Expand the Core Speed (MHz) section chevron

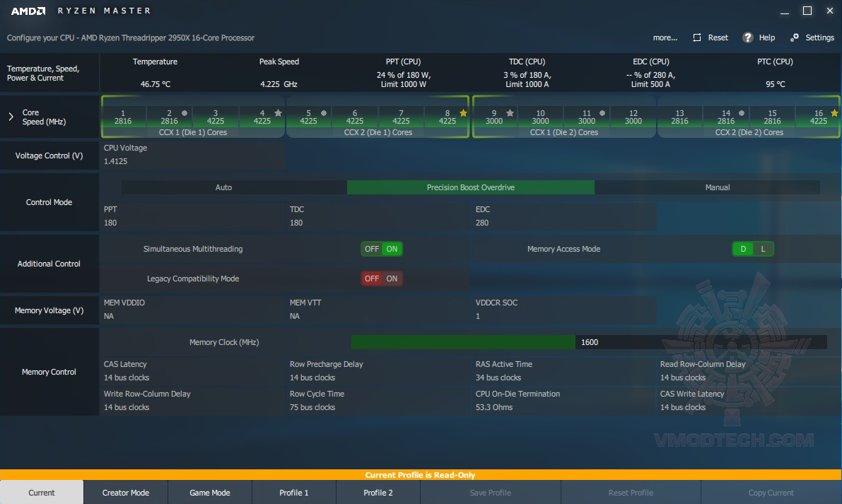(11, 117)
